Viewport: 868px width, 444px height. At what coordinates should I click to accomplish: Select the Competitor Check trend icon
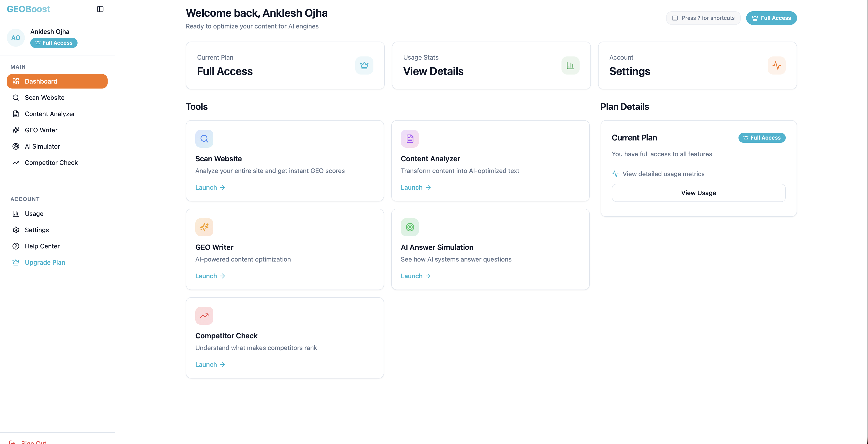(204, 315)
